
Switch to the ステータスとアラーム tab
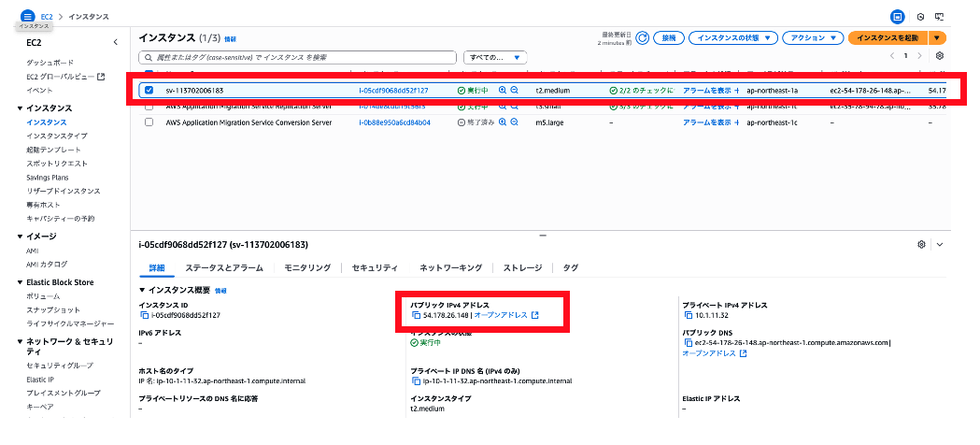224,267
